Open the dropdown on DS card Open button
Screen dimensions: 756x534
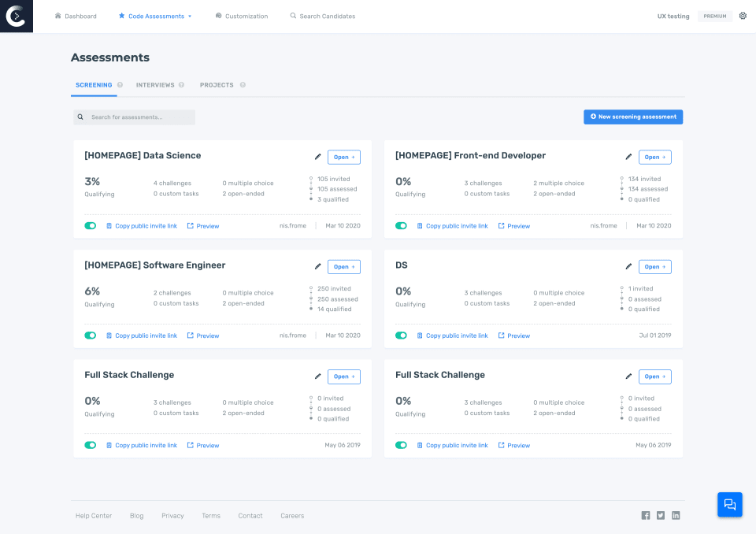click(665, 266)
